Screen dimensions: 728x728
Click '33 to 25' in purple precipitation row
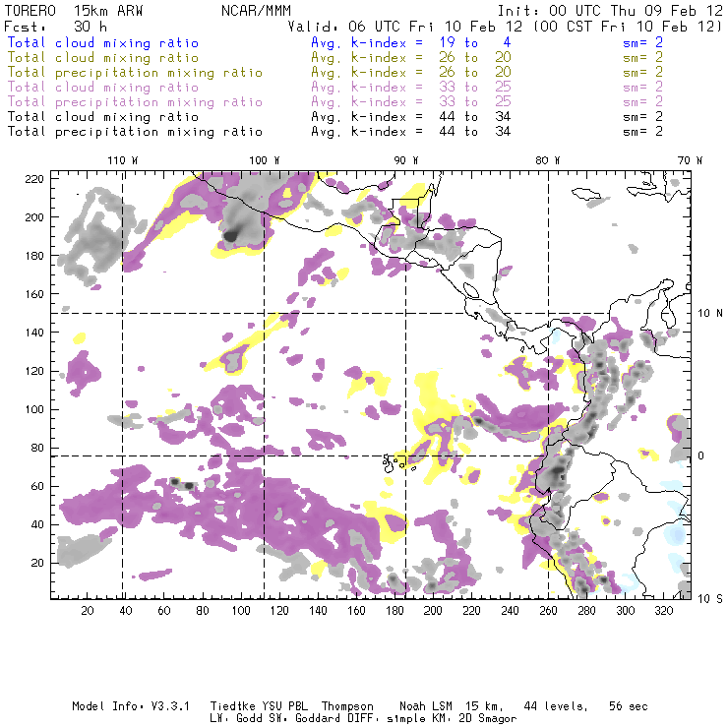coord(475,102)
